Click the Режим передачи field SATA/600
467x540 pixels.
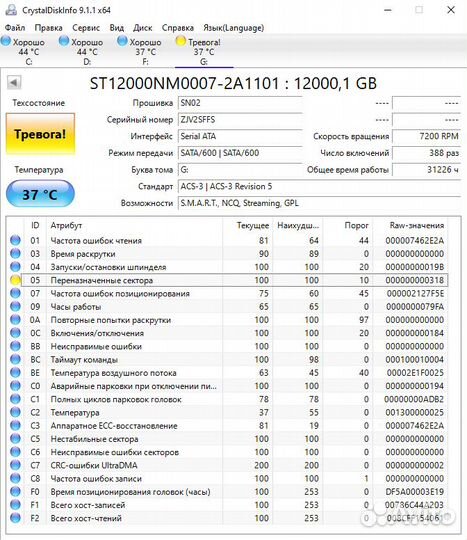click(x=240, y=153)
